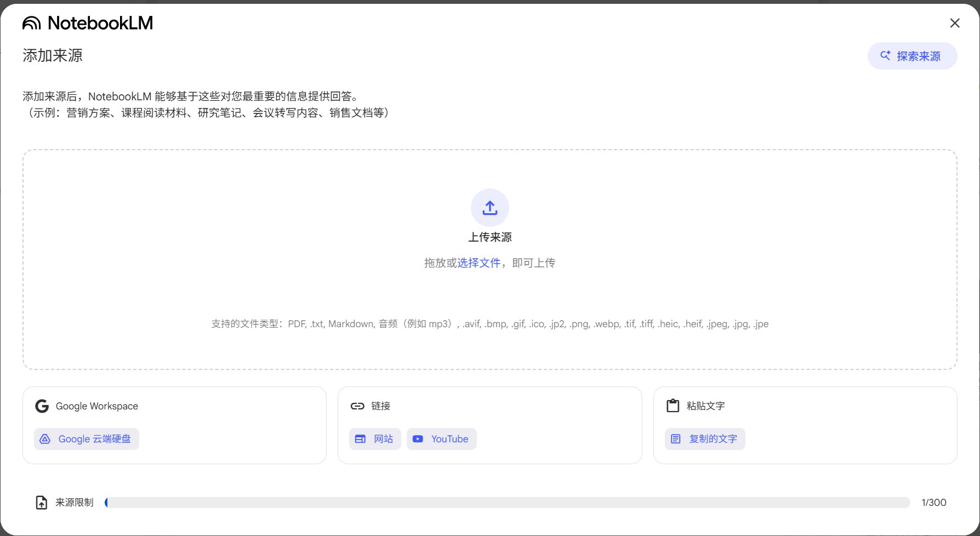The width and height of the screenshot is (980, 536).
Task: Add a 网站 link source
Action: click(375, 439)
